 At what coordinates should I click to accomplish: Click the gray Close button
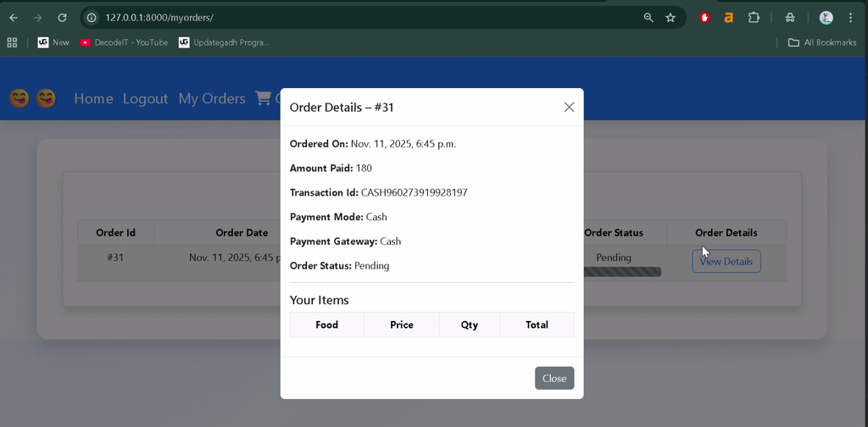click(x=554, y=379)
